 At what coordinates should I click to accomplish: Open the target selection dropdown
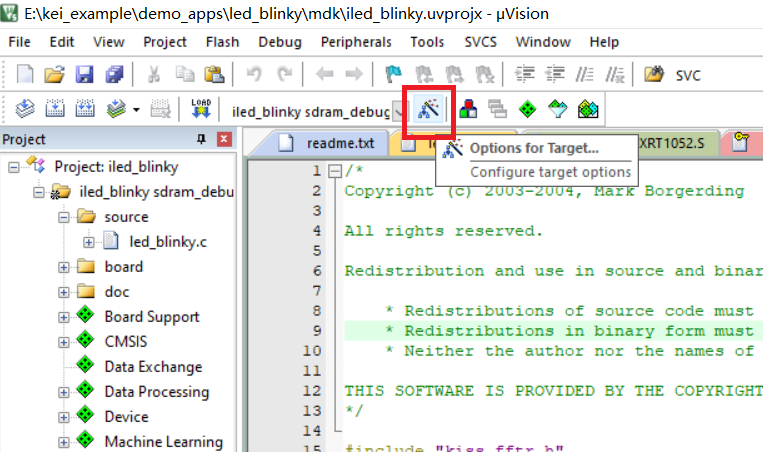coord(398,111)
